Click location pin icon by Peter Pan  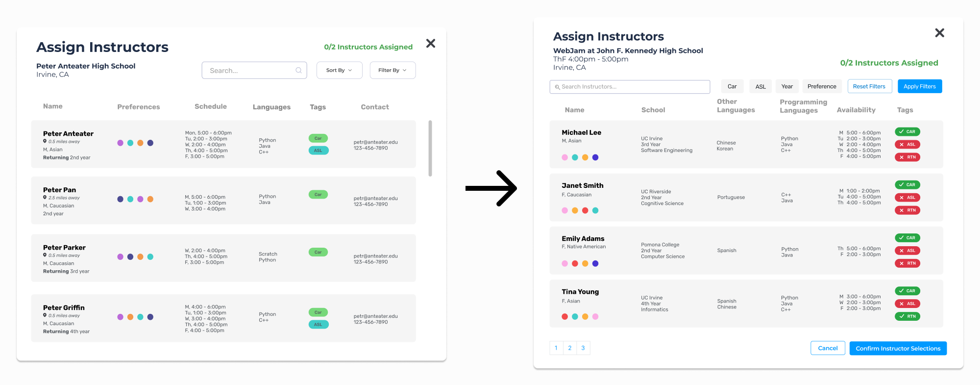pyautogui.click(x=45, y=198)
